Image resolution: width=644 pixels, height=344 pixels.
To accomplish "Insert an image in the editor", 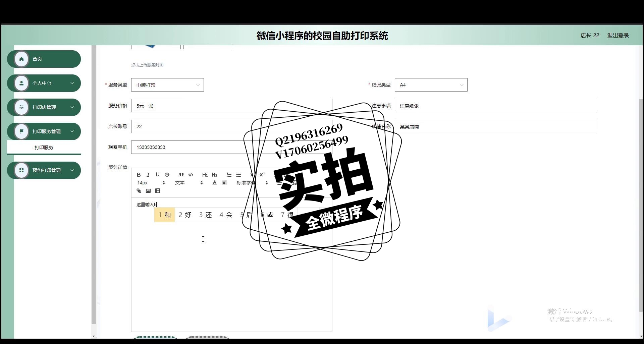I will coord(148,191).
